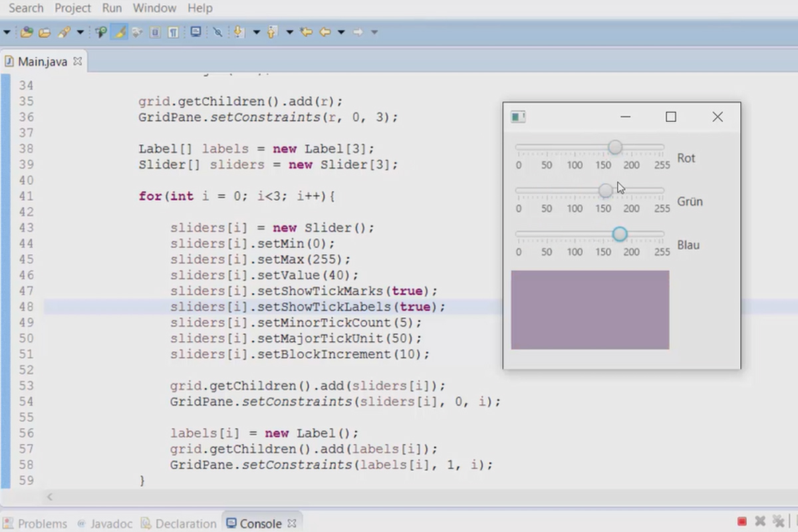Maximize the JavaFX slider window
798x532 pixels.
click(671, 117)
